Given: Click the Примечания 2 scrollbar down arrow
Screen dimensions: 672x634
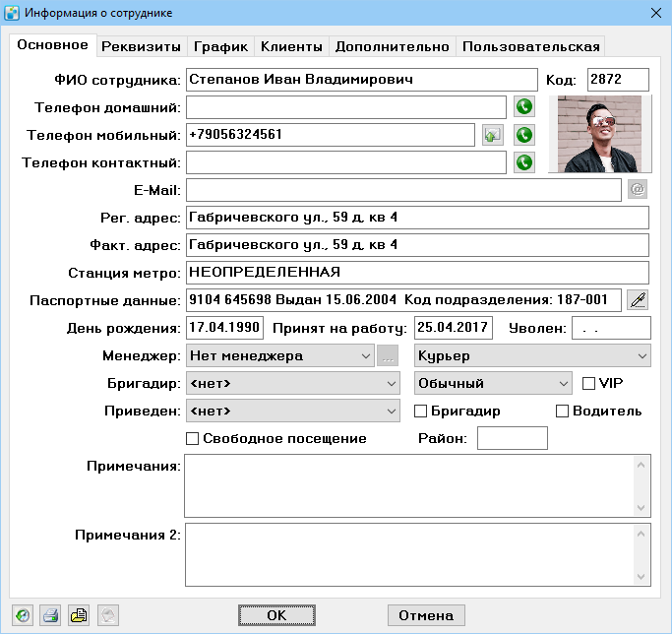Looking at the screenshot, I should [641, 577].
